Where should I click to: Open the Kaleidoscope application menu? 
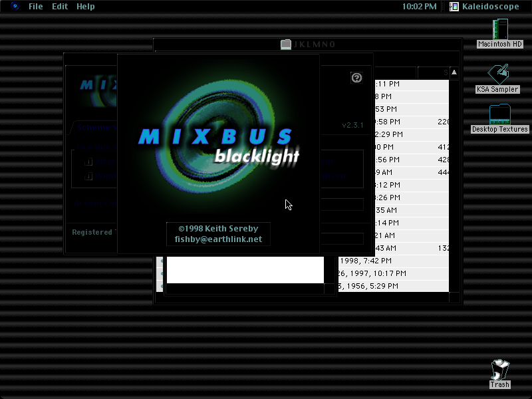(485, 7)
